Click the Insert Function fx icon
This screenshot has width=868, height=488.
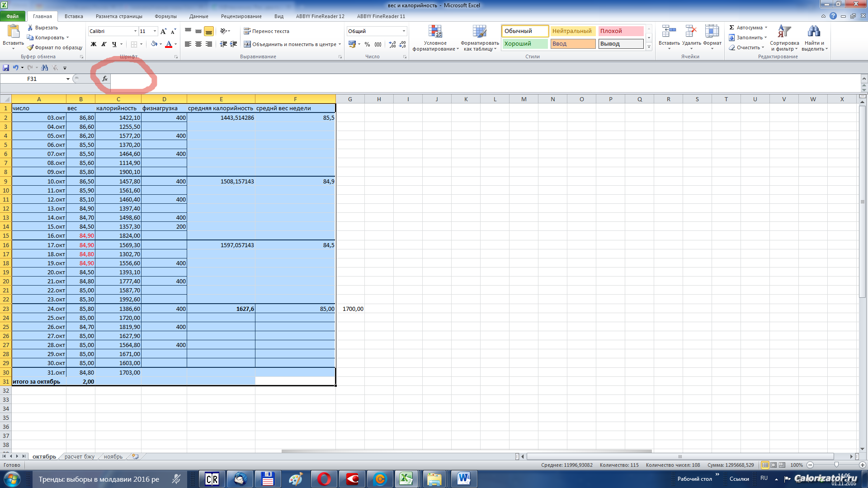[105, 79]
